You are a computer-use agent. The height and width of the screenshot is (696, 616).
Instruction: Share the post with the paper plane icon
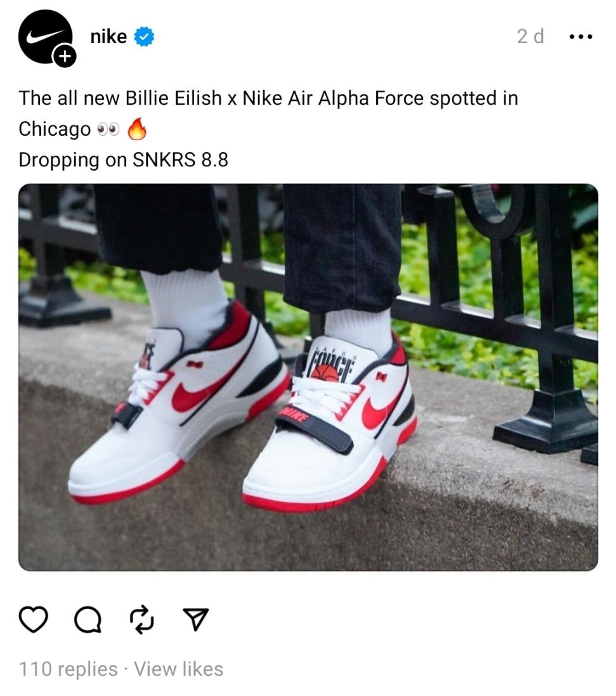point(196,619)
